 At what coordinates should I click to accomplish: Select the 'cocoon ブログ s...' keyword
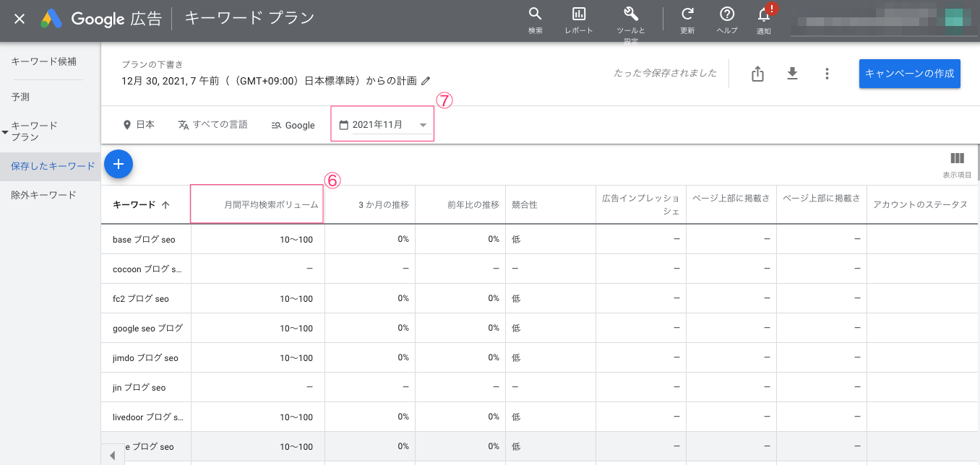pyautogui.click(x=147, y=269)
